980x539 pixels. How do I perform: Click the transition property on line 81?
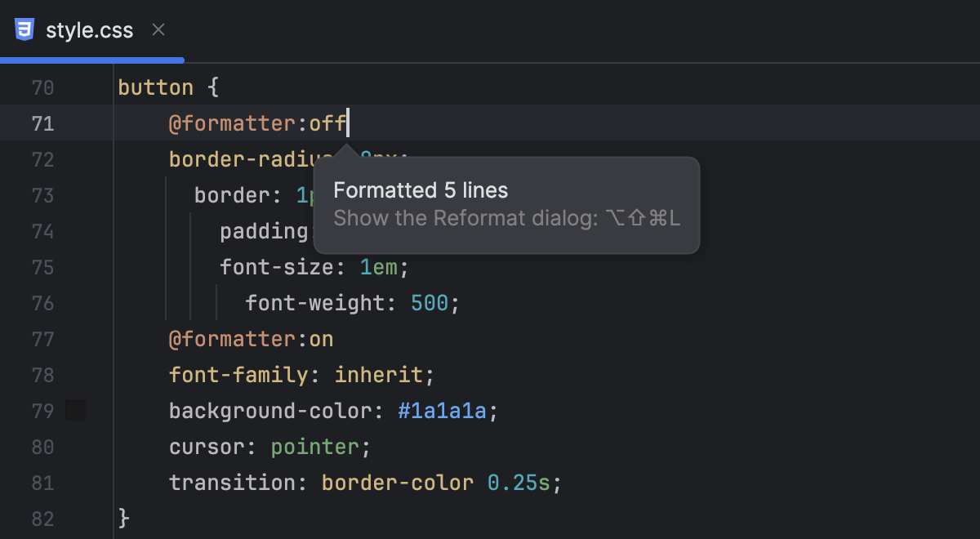click(x=221, y=482)
